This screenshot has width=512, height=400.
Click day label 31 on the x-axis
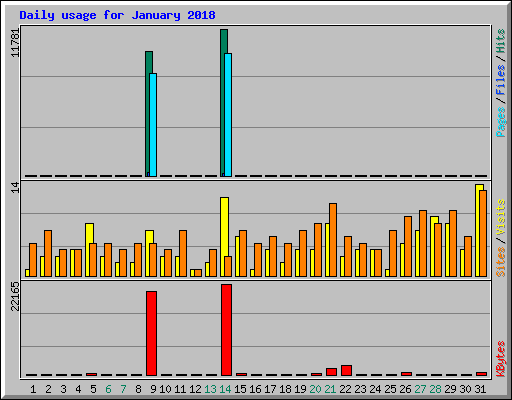click(480, 389)
